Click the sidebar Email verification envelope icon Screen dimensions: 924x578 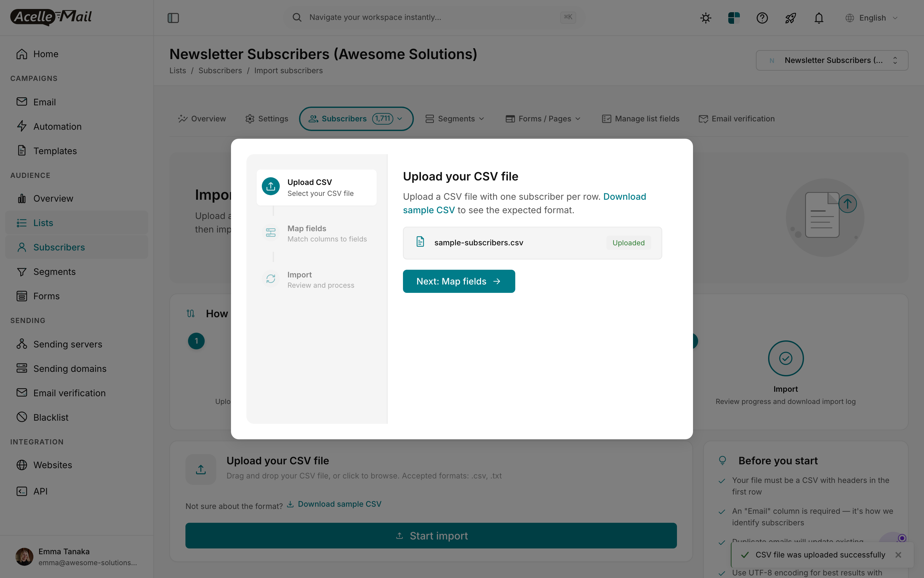22,393
